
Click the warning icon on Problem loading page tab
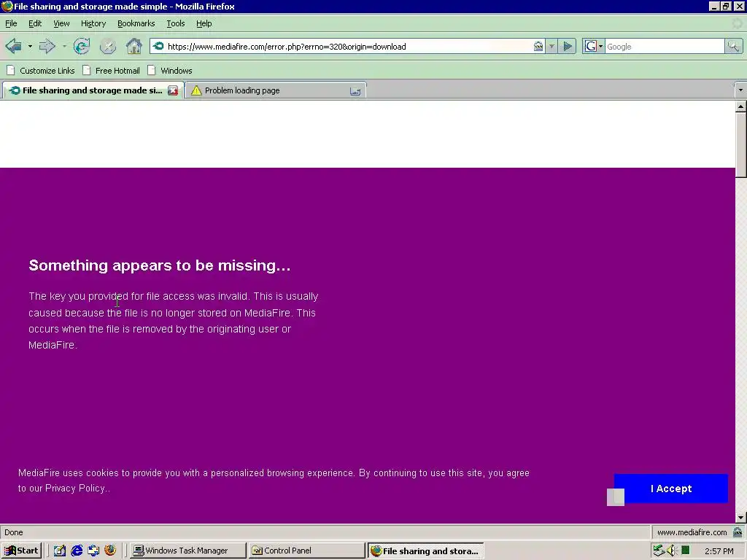pos(196,90)
